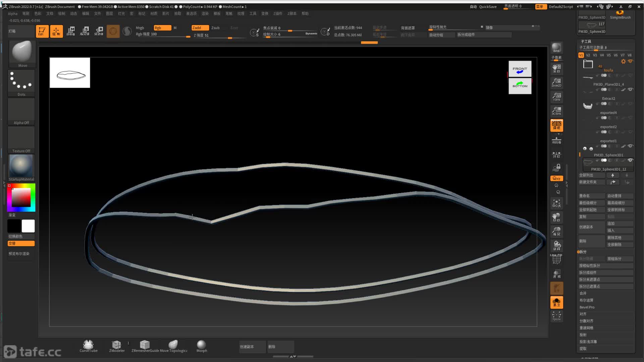
Task: Toggle the PolyF line fill icon
Action: 556,259
